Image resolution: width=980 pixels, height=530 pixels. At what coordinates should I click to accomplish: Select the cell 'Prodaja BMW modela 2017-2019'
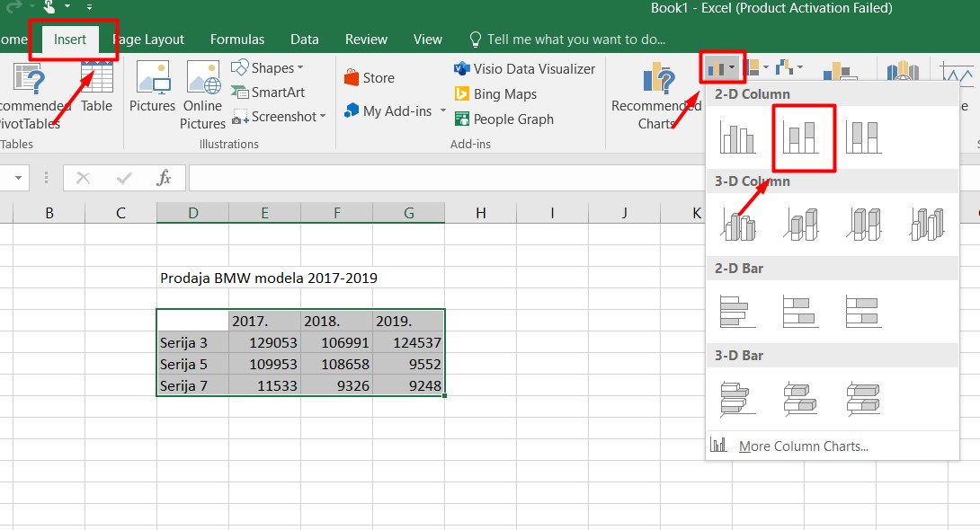point(269,278)
